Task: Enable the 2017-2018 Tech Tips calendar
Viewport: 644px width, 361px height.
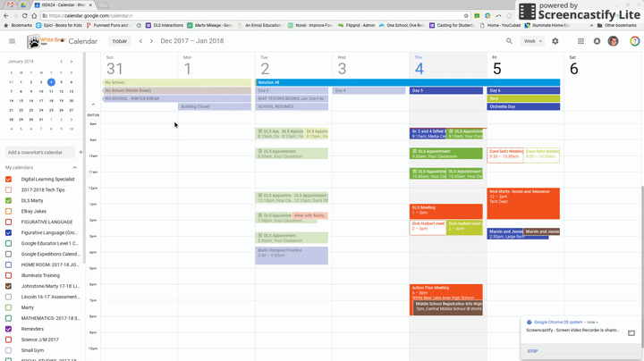Action: click(10, 189)
